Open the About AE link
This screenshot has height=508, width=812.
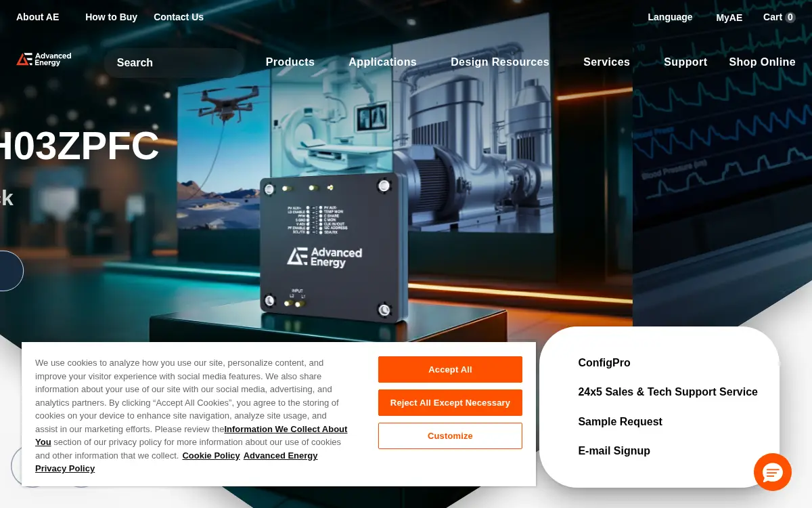point(38,17)
